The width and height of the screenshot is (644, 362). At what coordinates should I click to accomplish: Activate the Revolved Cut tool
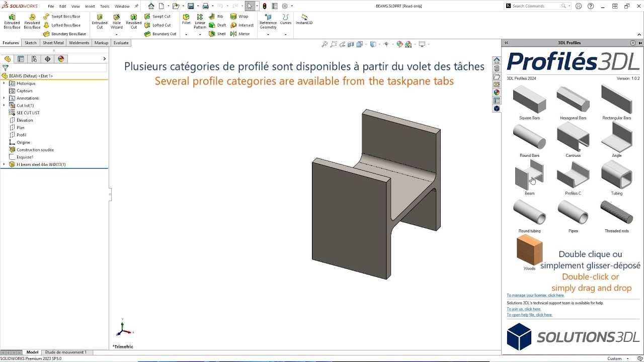pos(134,21)
